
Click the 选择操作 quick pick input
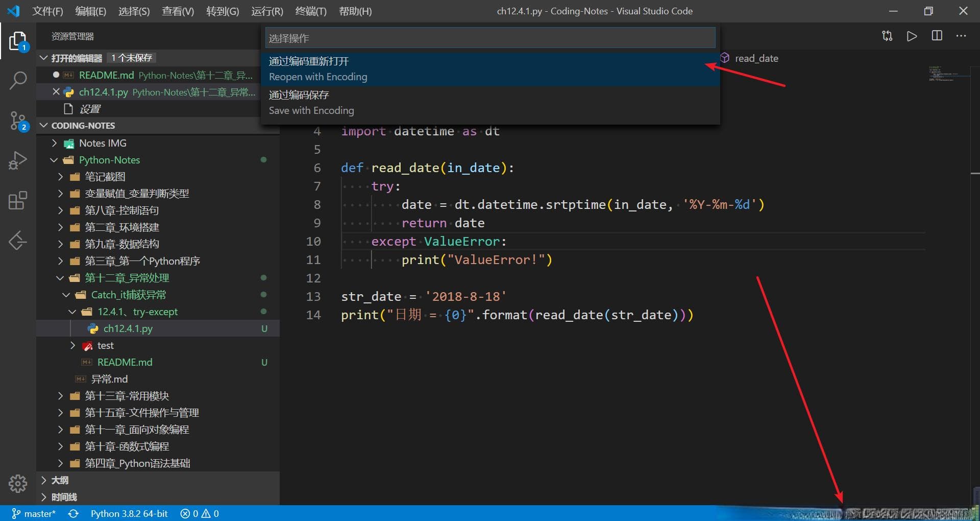coord(490,38)
